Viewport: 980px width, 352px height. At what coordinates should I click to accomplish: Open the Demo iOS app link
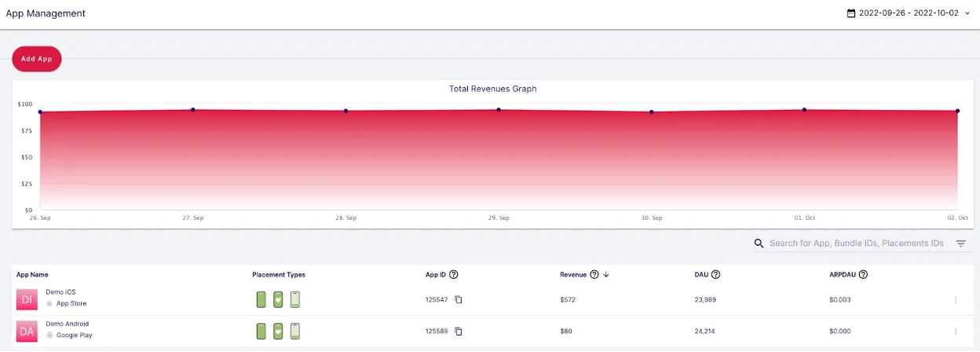pos(60,292)
